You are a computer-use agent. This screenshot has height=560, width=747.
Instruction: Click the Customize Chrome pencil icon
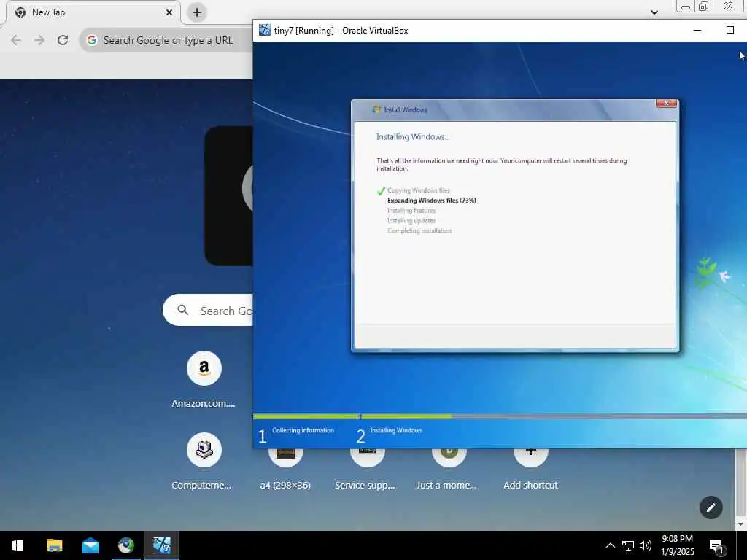tap(711, 507)
